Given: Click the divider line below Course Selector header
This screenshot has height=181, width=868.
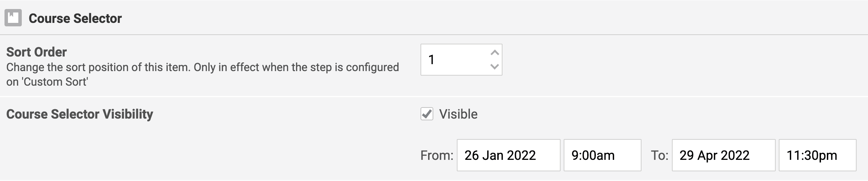Looking at the screenshot, I should point(434,35).
